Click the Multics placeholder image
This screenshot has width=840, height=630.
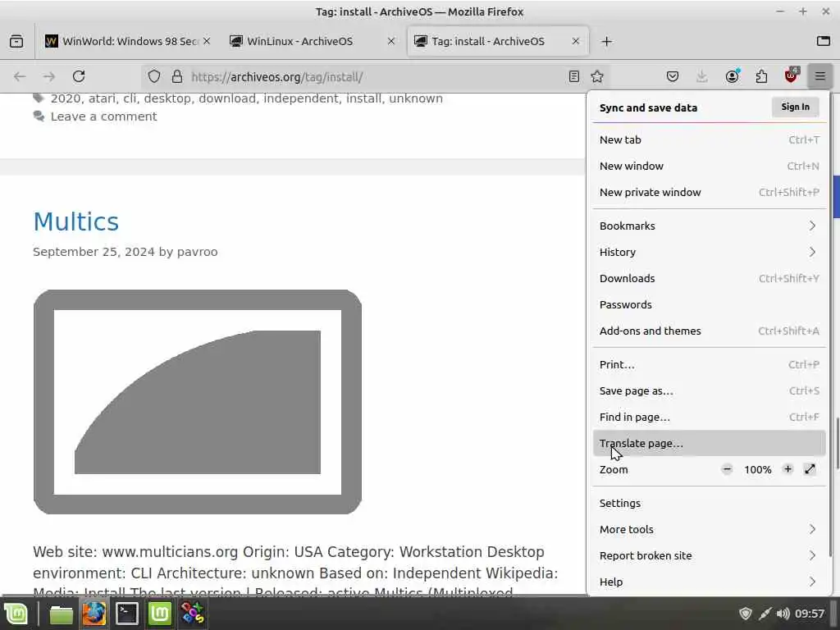198,402
